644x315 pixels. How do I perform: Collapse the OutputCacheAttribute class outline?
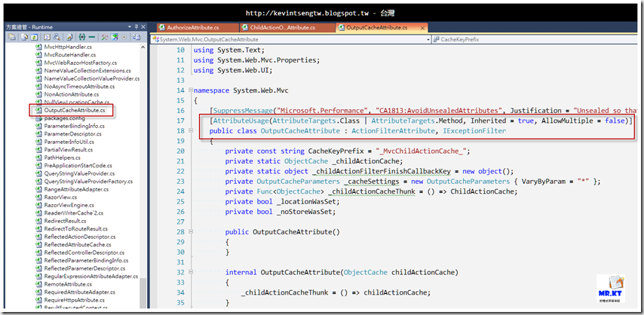[x=190, y=130]
